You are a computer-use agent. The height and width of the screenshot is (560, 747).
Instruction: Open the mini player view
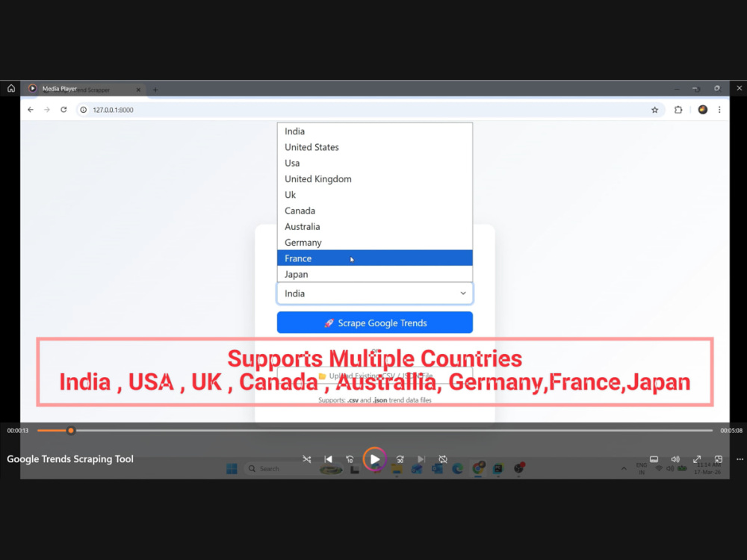(719, 459)
